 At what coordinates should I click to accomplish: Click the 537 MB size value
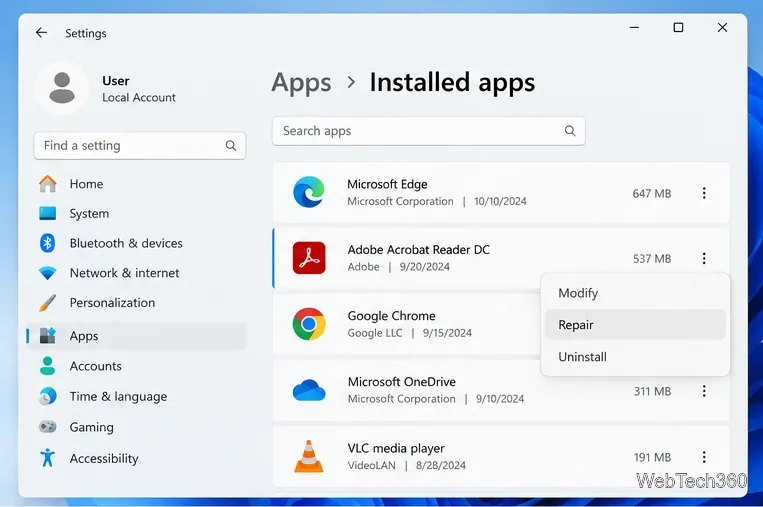(x=652, y=259)
